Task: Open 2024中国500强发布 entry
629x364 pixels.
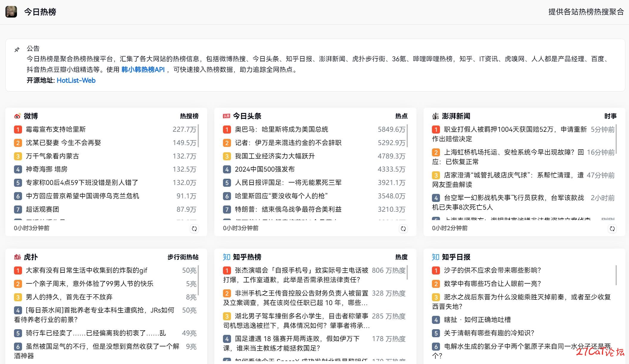Action: (265, 169)
